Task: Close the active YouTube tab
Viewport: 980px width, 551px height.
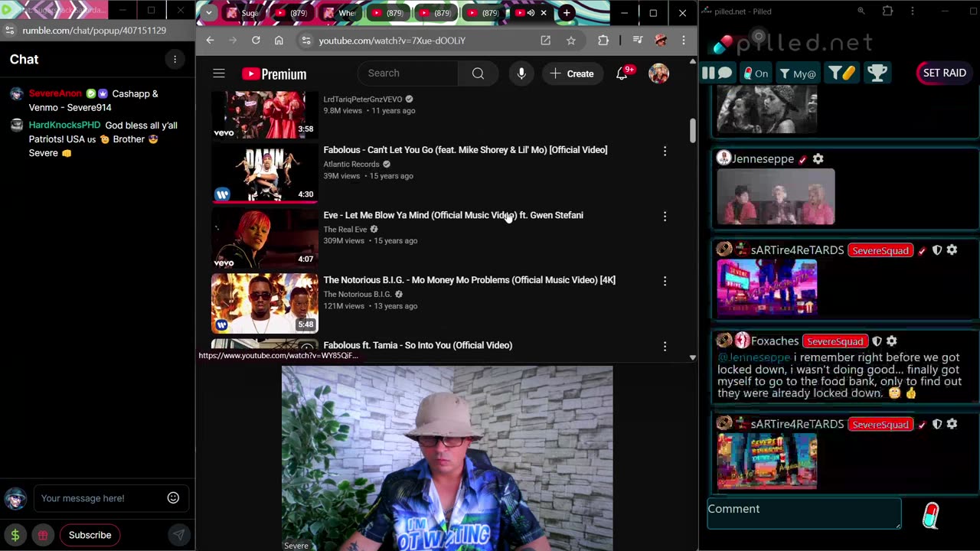Action: pyautogui.click(x=544, y=13)
